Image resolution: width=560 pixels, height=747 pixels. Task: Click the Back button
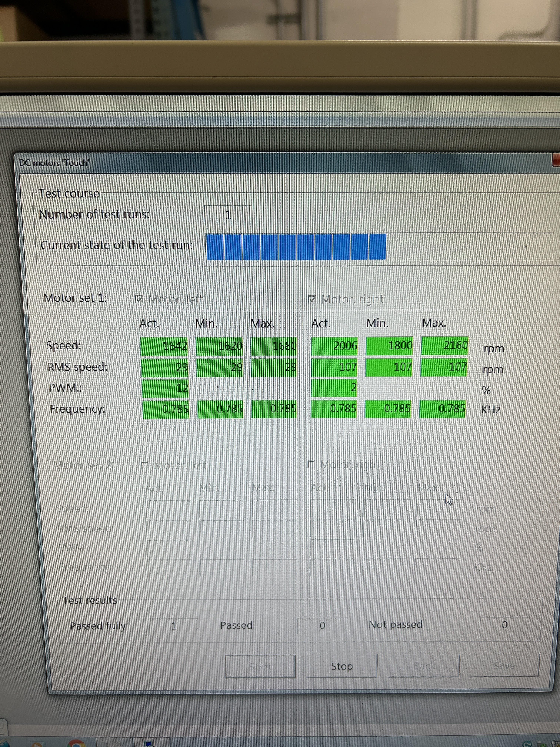424,666
